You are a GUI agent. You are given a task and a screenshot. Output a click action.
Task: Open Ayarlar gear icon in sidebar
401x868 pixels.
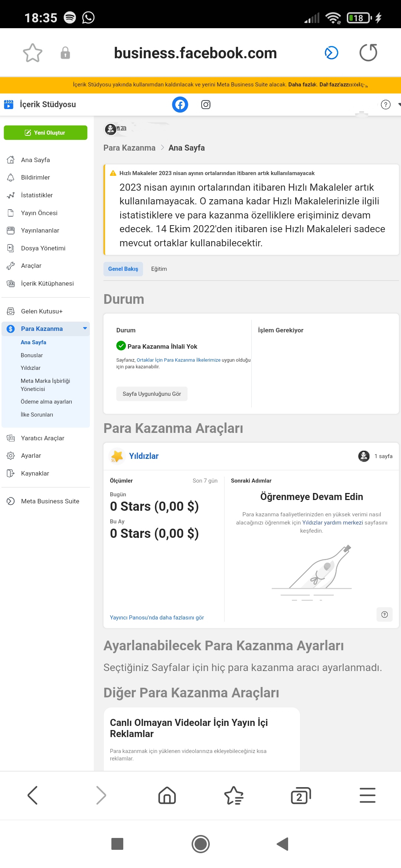pyautogui.click(x=11, y=456)
